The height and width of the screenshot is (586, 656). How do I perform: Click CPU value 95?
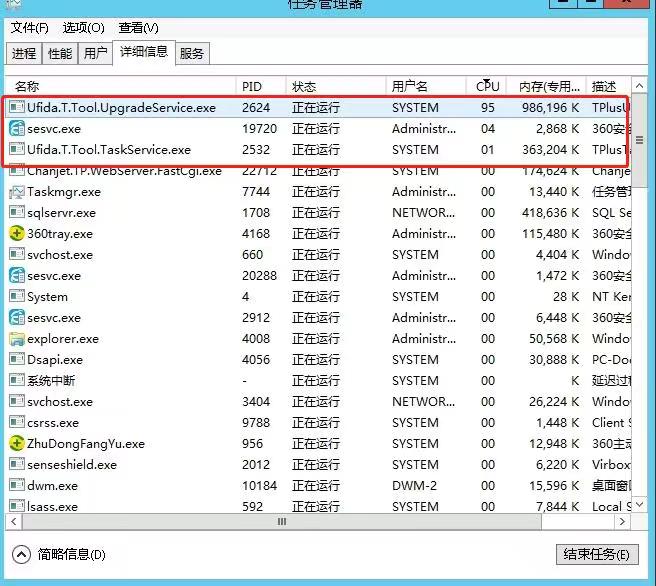pos(488,107)
